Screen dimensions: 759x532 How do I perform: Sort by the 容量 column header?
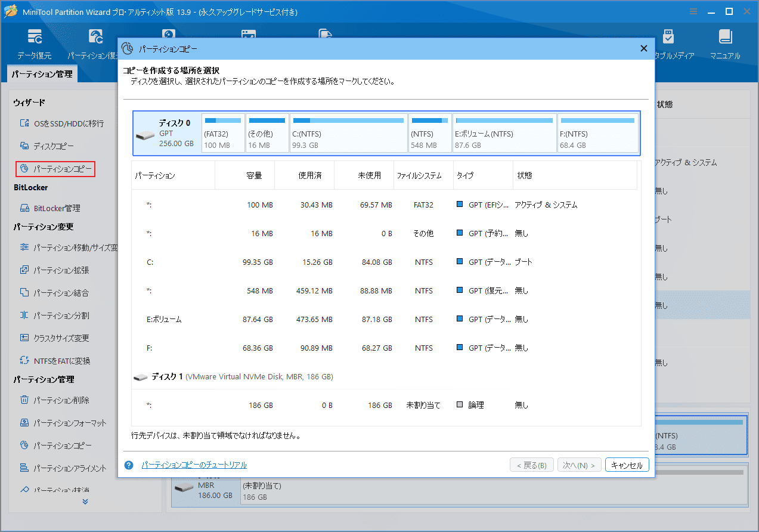(x=244, y=175)
